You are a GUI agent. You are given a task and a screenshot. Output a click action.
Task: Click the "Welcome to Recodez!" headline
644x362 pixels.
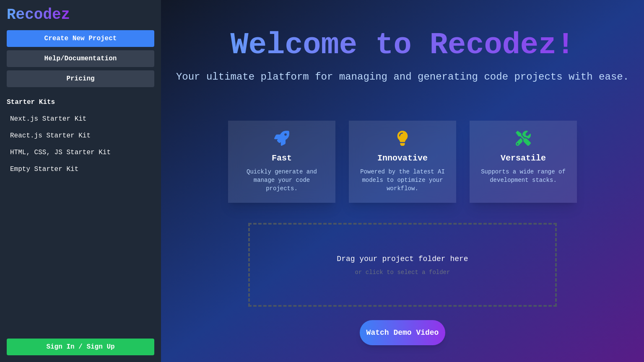tap(402, 45)
